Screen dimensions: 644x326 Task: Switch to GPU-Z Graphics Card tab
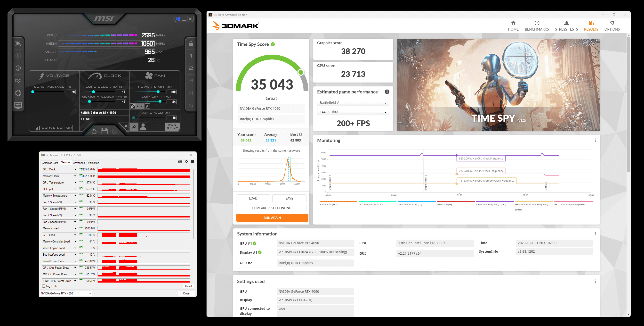pos(50,163)
